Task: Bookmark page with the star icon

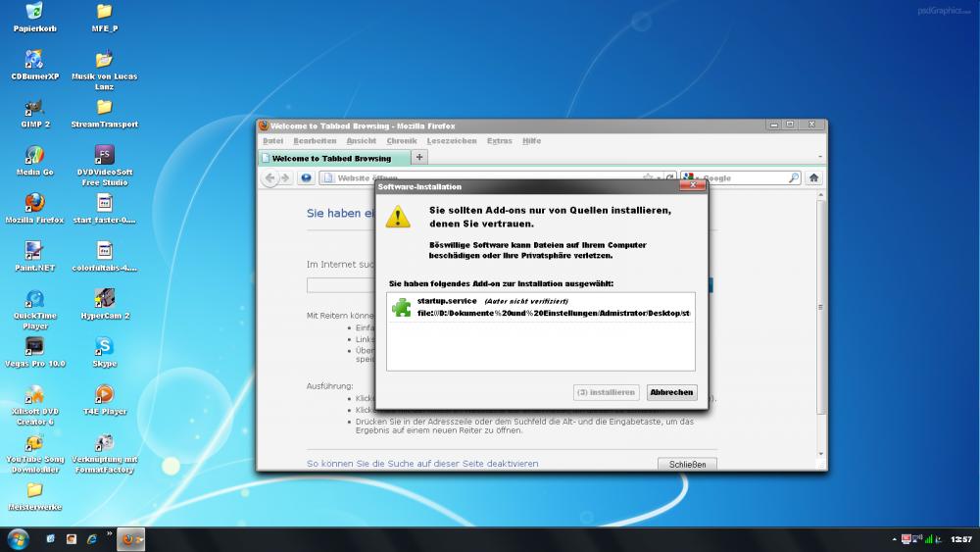Action: 648,177
